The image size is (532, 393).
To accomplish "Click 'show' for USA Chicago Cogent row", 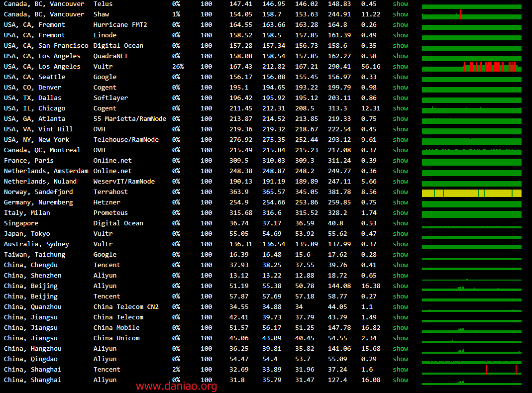I will point(400,108).
